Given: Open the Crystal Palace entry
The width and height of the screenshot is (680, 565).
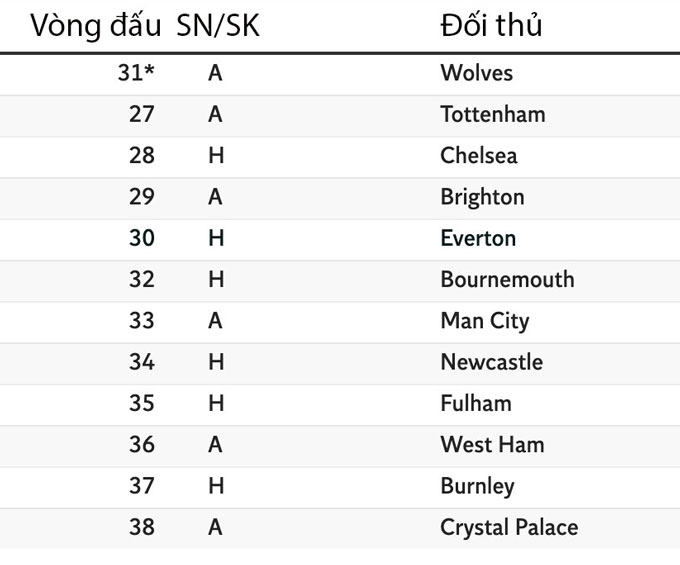Looking at the screenshot, I should tap(509, 527).
